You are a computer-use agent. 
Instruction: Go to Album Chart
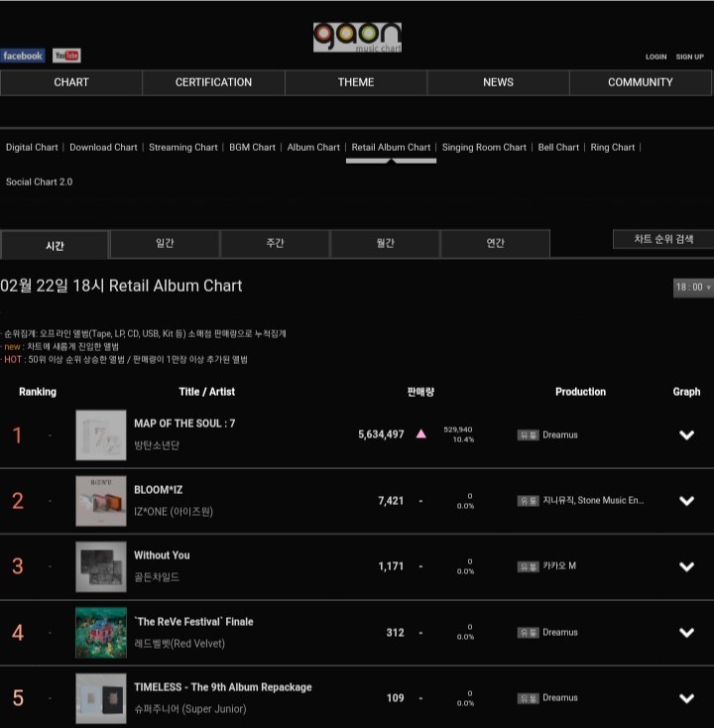(x=313, y=147)
